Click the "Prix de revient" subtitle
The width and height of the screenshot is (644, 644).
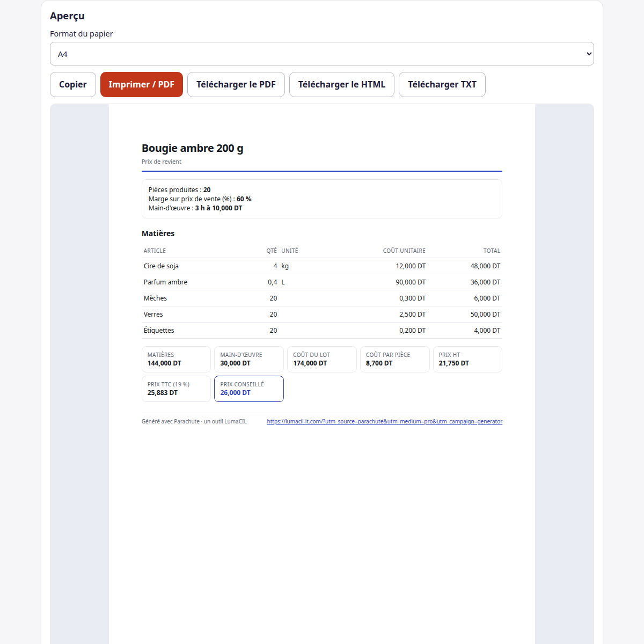click(x=162, y=162)
